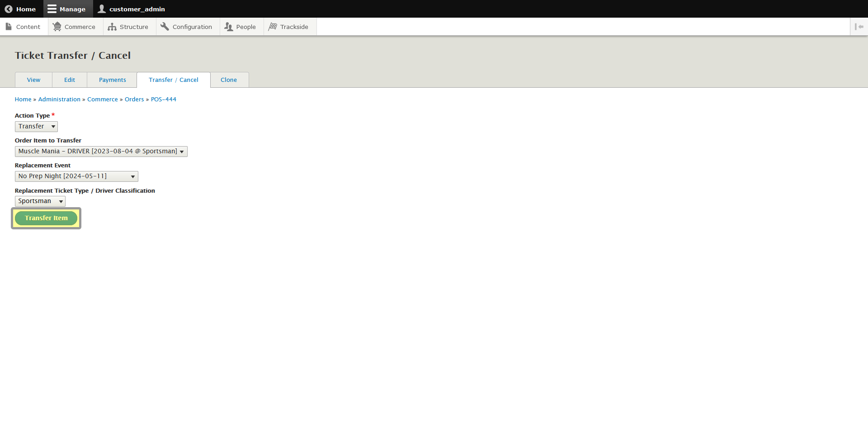Follow the Administration breadcrumb link

[x=59, y=99]
